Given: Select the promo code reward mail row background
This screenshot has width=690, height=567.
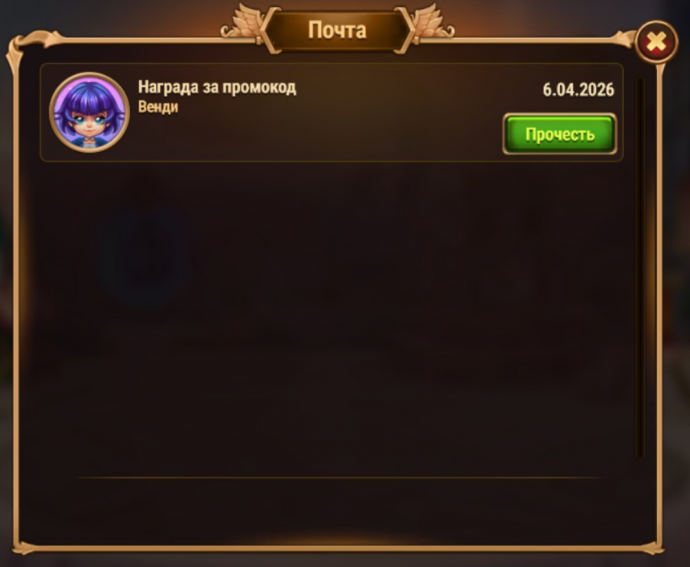Looking at the screenshot, I should (331, 113).
